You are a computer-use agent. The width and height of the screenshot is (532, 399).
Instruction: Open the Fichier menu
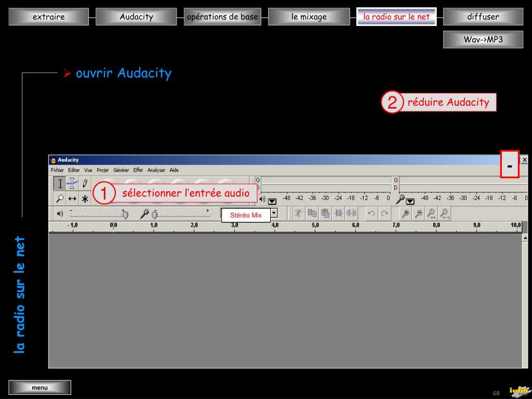(x=57, y=170)
